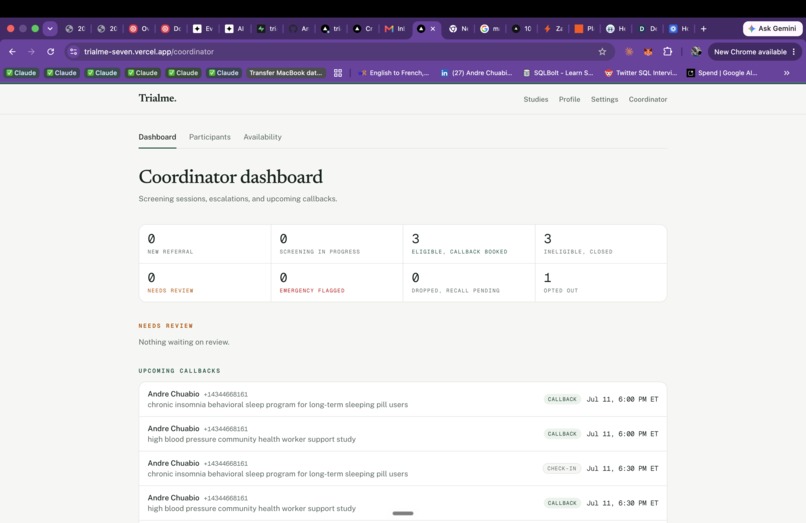
Task: Open a new browser tab
Action: pos(703,29)
